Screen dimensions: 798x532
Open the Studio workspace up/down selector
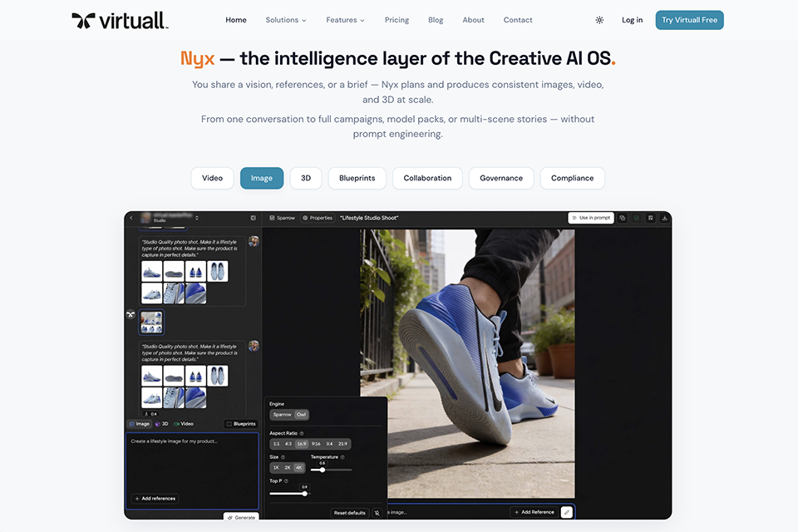pyautogui.click(x=196, y=218)
